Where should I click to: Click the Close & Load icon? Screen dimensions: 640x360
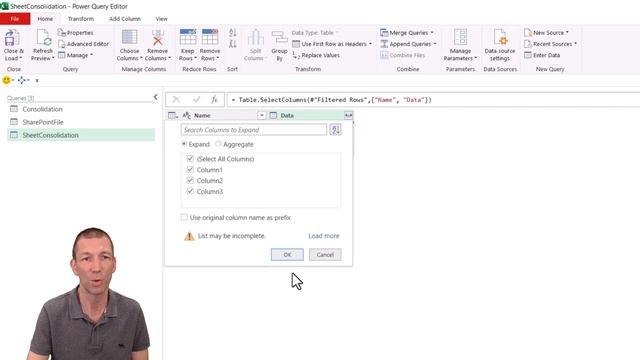tap(12, 38)
